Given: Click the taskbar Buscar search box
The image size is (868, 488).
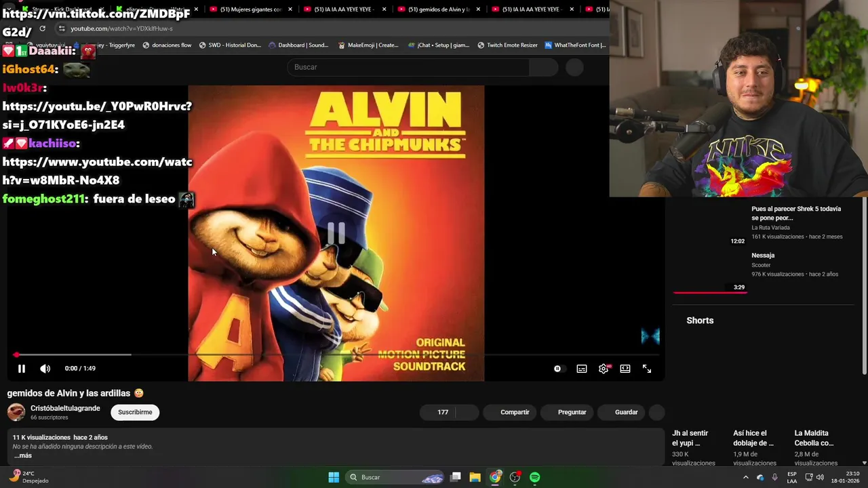Looking at the screenshot, I should [396, 477].
